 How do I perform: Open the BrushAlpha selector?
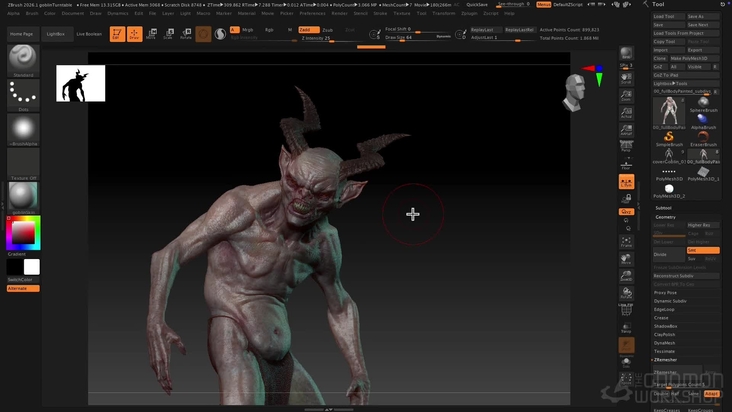coord(23,130)
